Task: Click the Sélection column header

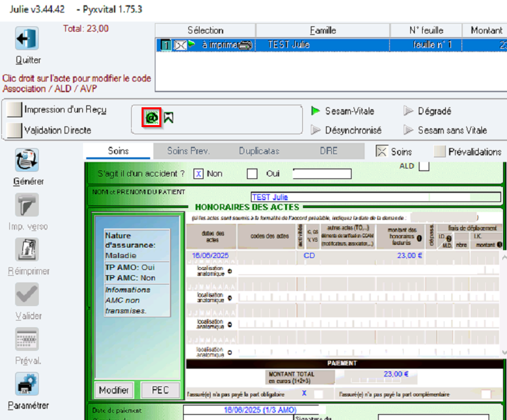Action: (x=205, y=30)
